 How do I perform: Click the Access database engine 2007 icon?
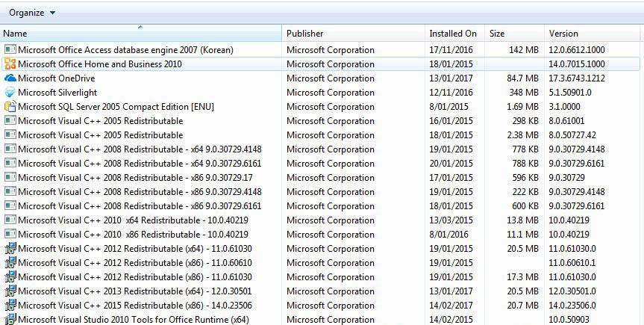10,50
